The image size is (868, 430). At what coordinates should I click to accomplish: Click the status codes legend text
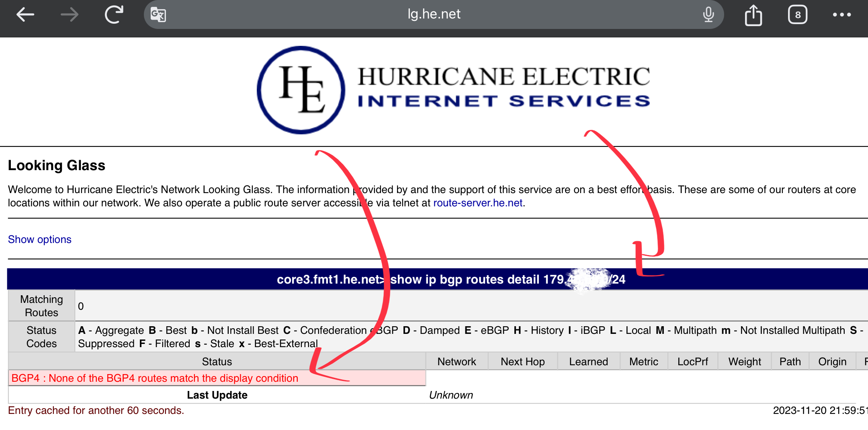point(471,337)
